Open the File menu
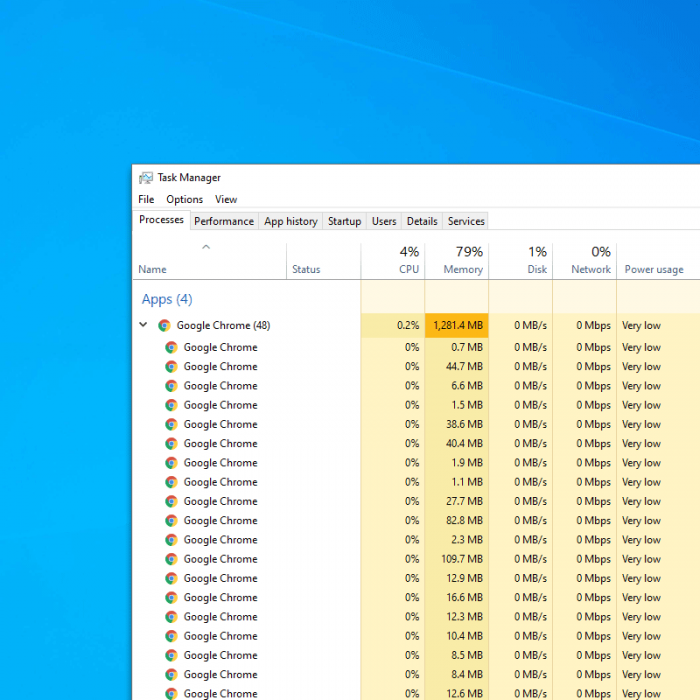Image resolution: width=700 pixels, height=700 pixels. [x=146, y=199]
